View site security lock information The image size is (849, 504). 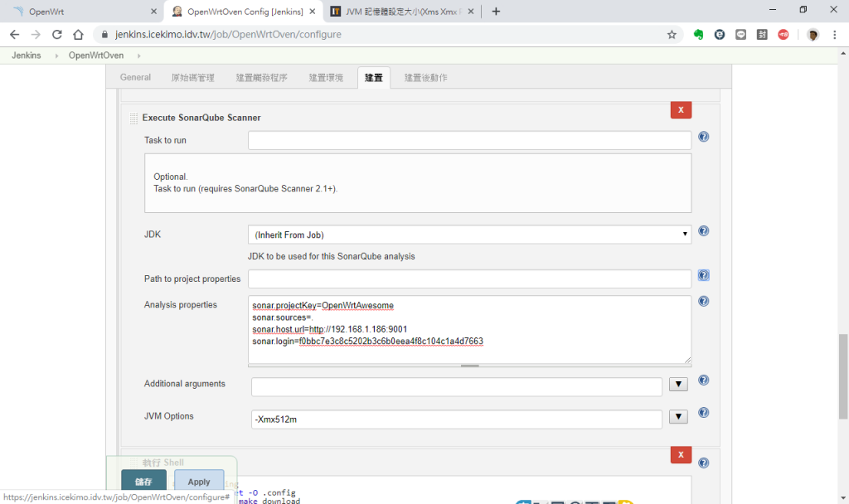[x=104, y=35]
